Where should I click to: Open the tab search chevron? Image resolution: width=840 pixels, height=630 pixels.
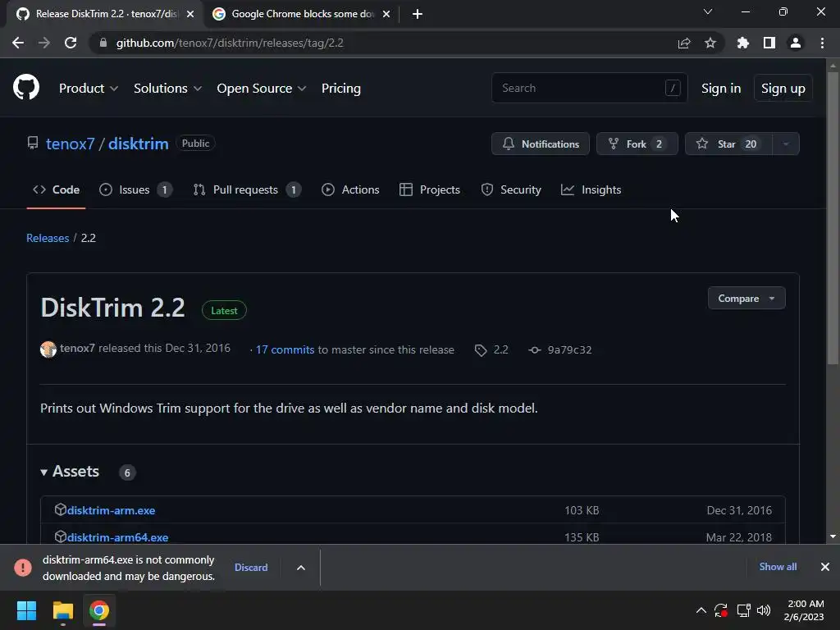click(708, 11)
